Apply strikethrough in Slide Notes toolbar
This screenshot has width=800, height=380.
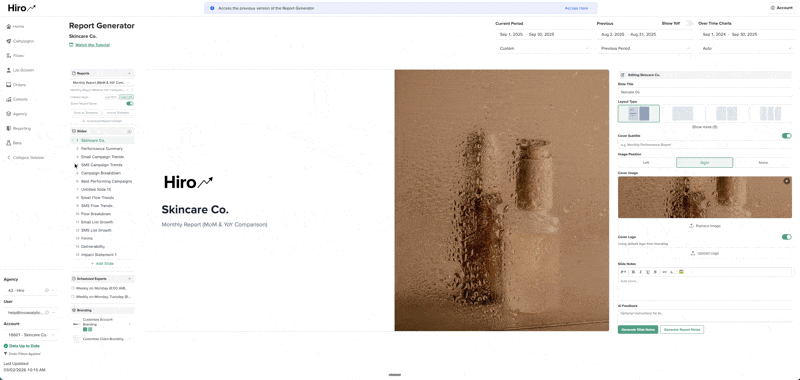tap(655, 272)
